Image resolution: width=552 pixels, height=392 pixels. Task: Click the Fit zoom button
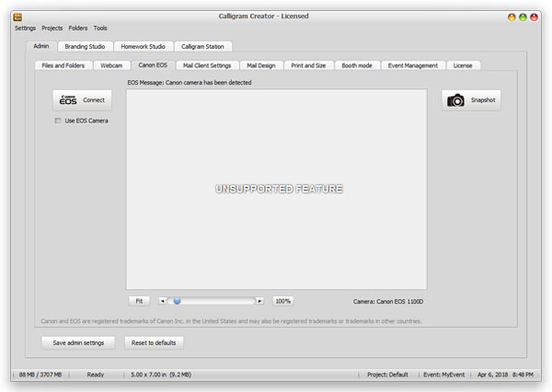coord(138,300)
